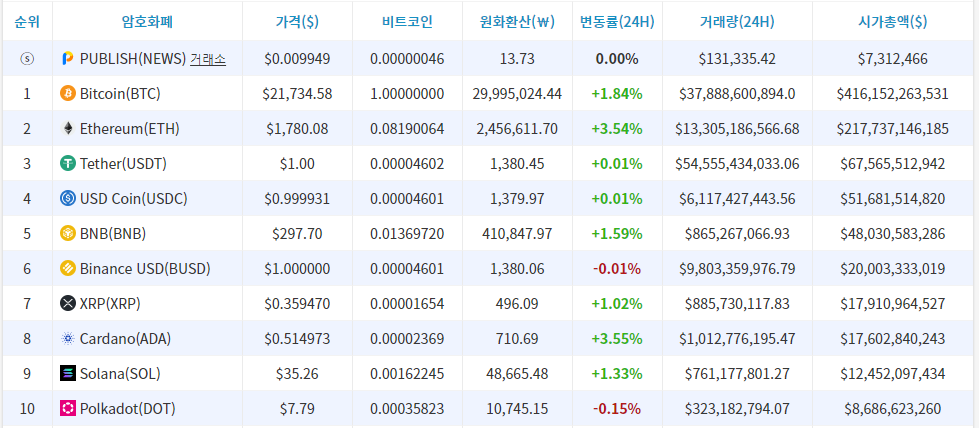Select Bitcoin market cap $416,152,263,531
The image size is (979, 428).
893,94
